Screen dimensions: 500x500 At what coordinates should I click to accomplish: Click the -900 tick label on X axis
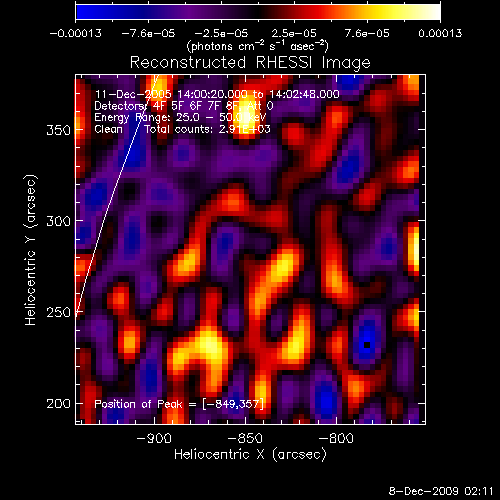pos(154,438)
